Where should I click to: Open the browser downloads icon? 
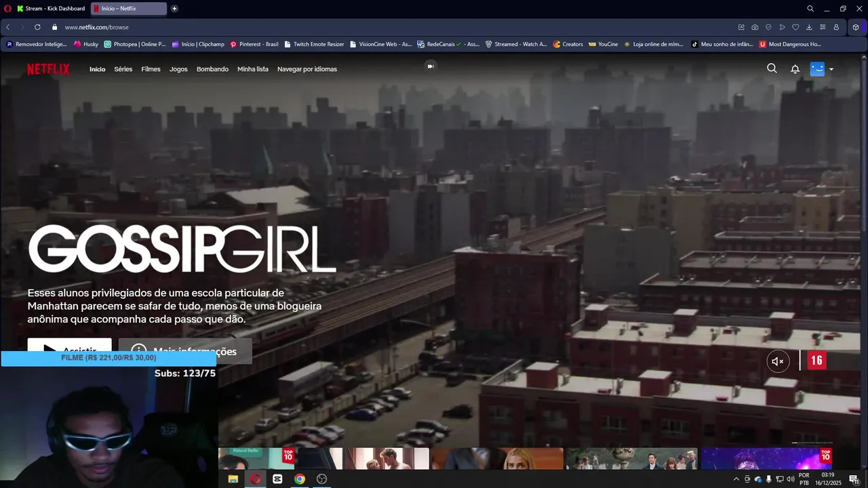(x=809, y=27)
